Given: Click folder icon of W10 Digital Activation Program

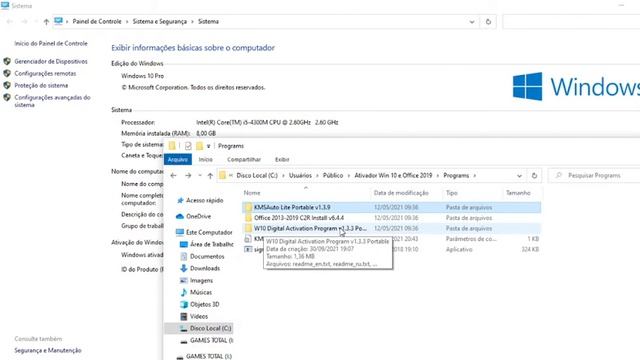Looking at the screenshot, I should (x=248, y=229).
